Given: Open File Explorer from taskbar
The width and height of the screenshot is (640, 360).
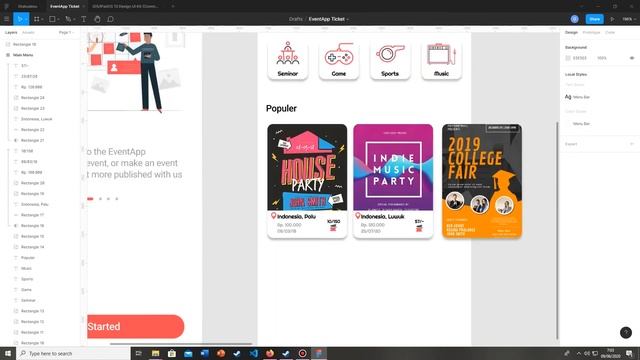Looking at the screenshot, I should click(156, 353).
